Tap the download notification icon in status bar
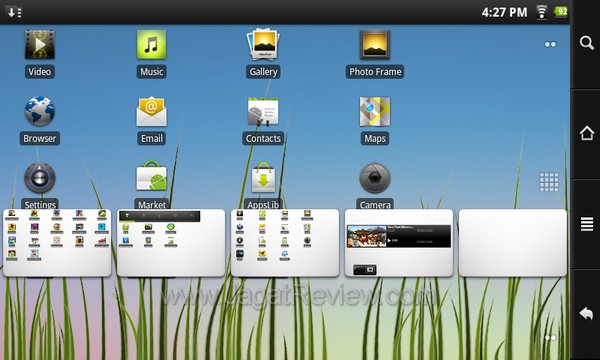Image resolution: width=600 pixels, height=360 pixels. point(15,13)
